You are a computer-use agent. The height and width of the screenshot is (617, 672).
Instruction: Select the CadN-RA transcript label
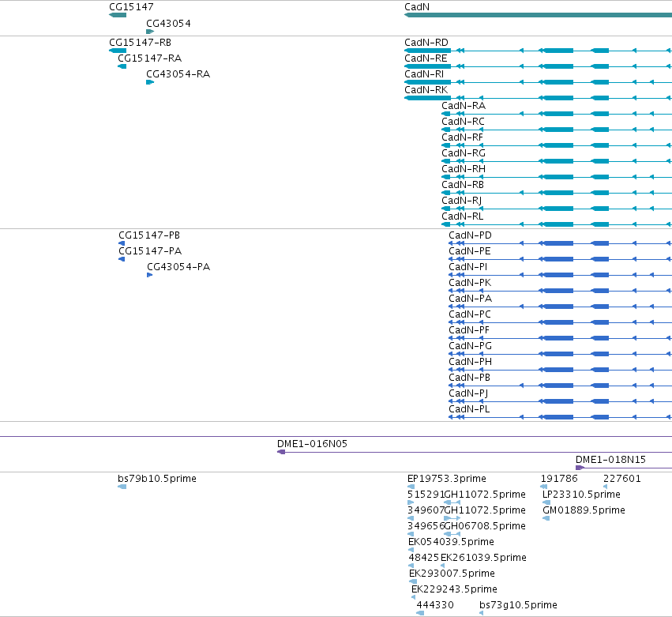tap(464, 106)
